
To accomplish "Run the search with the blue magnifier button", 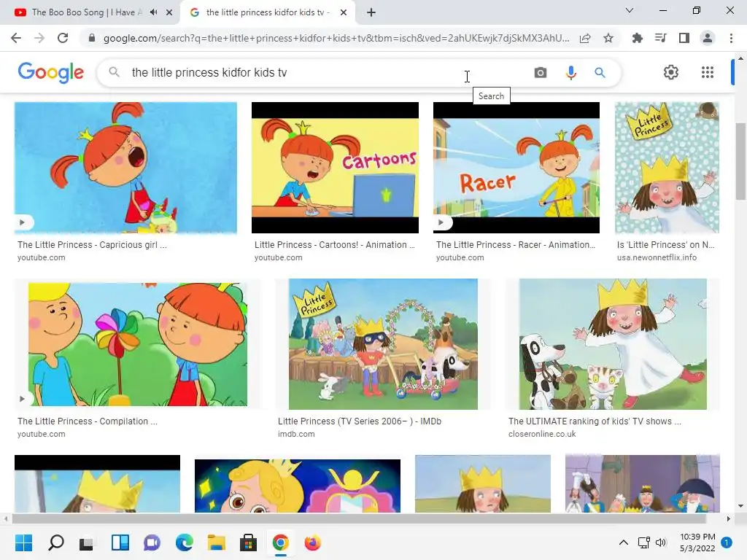I will coord(600,72).
